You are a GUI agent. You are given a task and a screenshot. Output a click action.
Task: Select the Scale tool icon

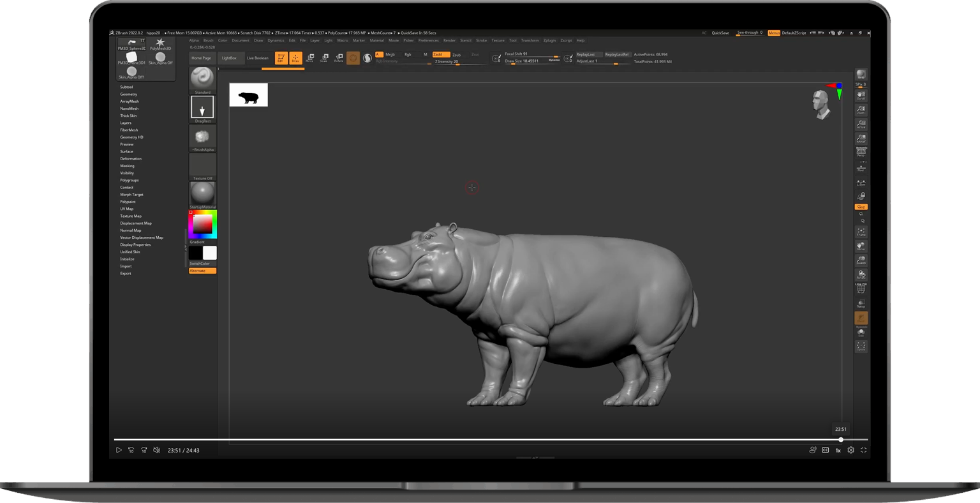(x=324, y=58)
